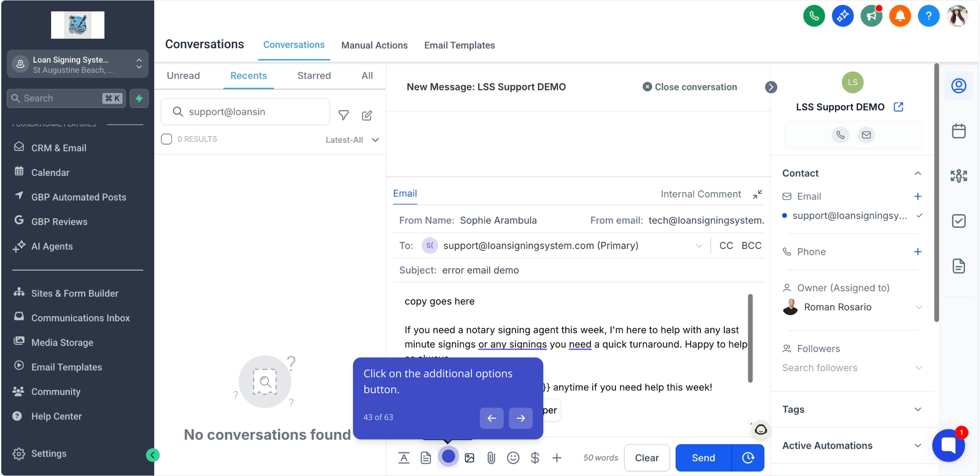Screen dimensions: 980x476
Task: Click the green phone dialer icon
Action: 814,16
